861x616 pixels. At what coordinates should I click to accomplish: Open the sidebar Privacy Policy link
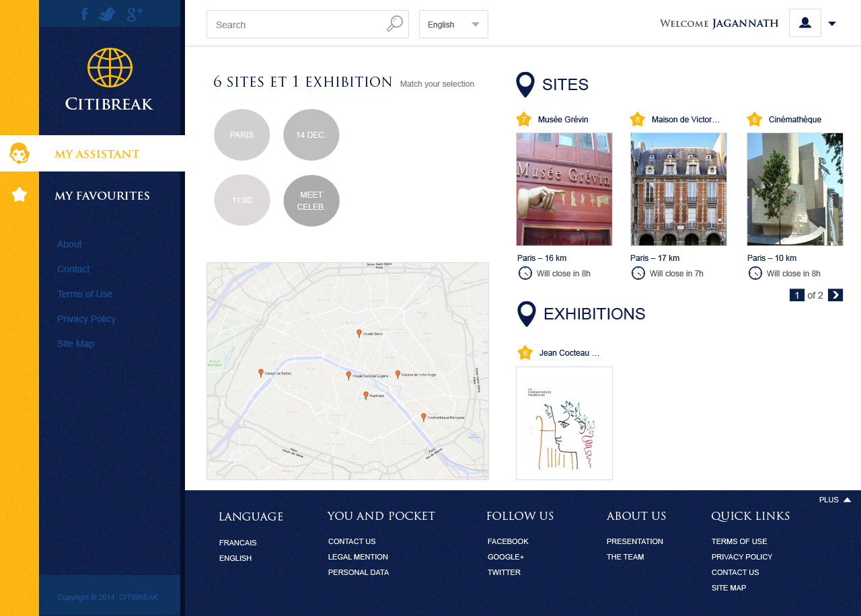click(x=86, y=319)
